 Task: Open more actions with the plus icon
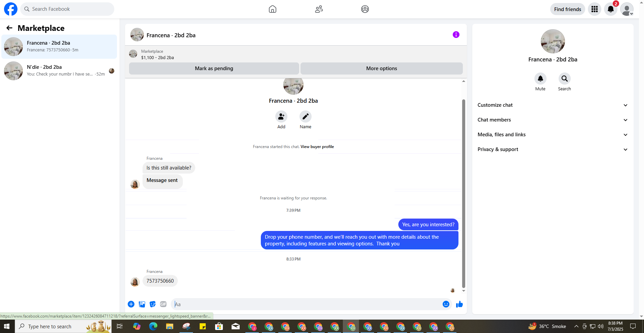pos(131,304)
